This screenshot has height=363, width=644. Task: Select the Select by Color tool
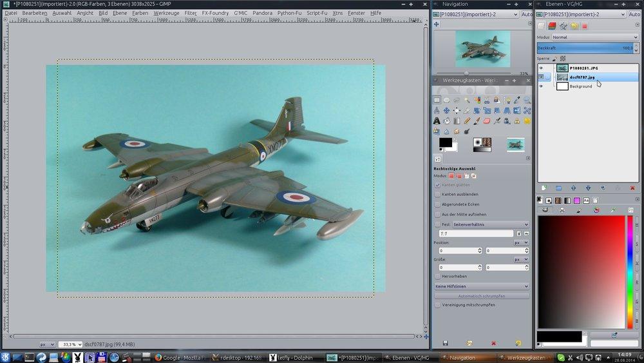(x=477, y=100)
